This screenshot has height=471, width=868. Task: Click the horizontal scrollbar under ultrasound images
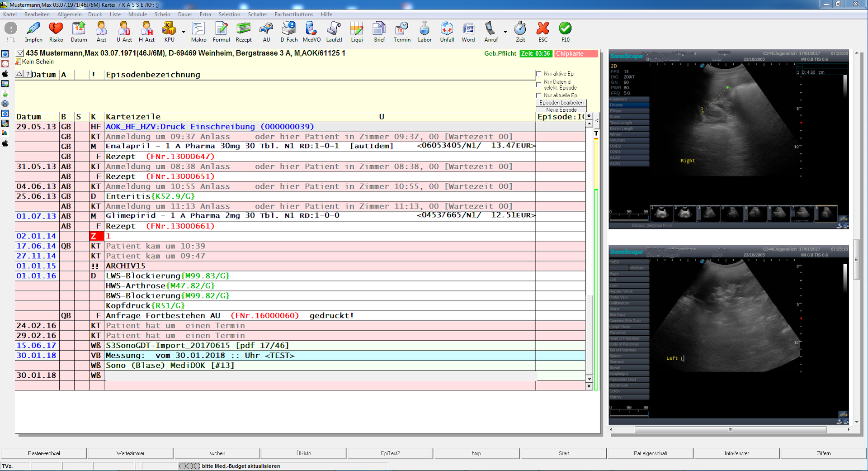click(730, 429)
